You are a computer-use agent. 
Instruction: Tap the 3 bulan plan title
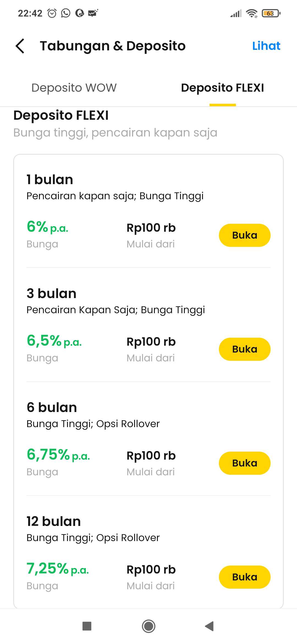(x=51, y=293)
